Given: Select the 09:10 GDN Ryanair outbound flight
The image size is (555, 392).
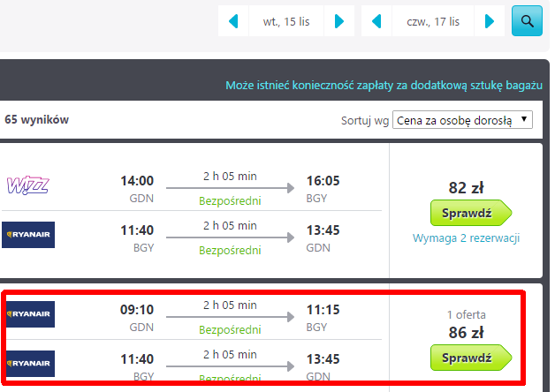Looking at the screenshot, I should coord(230,317).
